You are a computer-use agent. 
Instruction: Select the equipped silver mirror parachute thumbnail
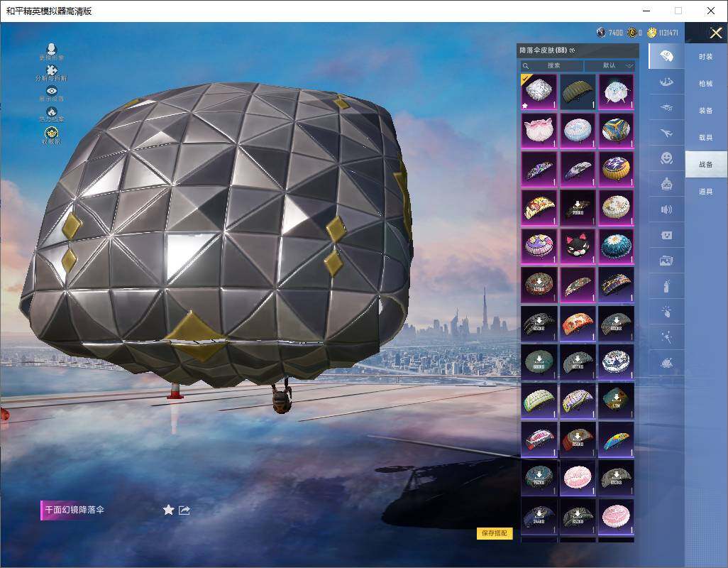pyautogui.click(x=539, y=92)
